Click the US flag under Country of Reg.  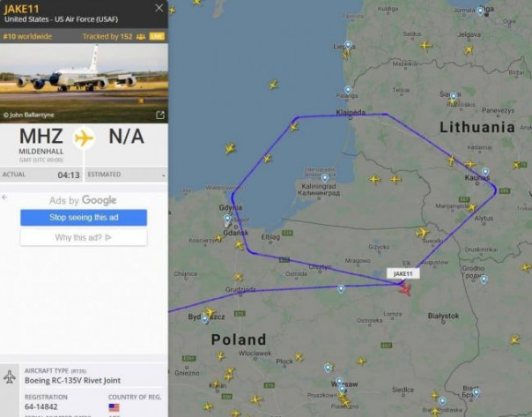(x=114, y=408)
